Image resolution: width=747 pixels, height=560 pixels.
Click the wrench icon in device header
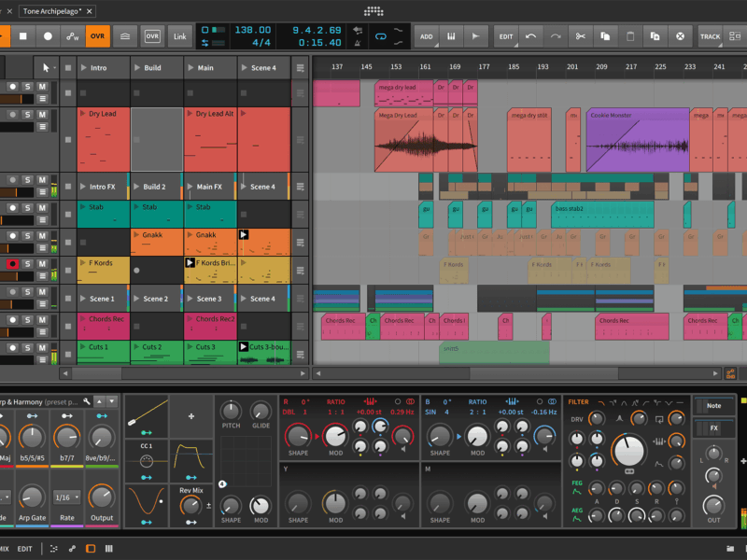pyautogui.click(x=86, y=400)
